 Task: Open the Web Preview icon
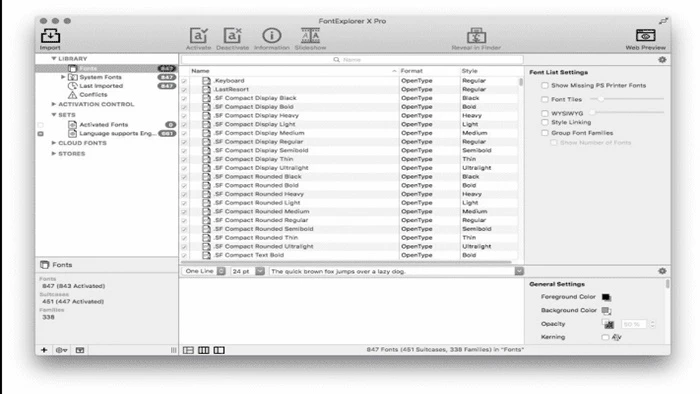click(646, 35)
